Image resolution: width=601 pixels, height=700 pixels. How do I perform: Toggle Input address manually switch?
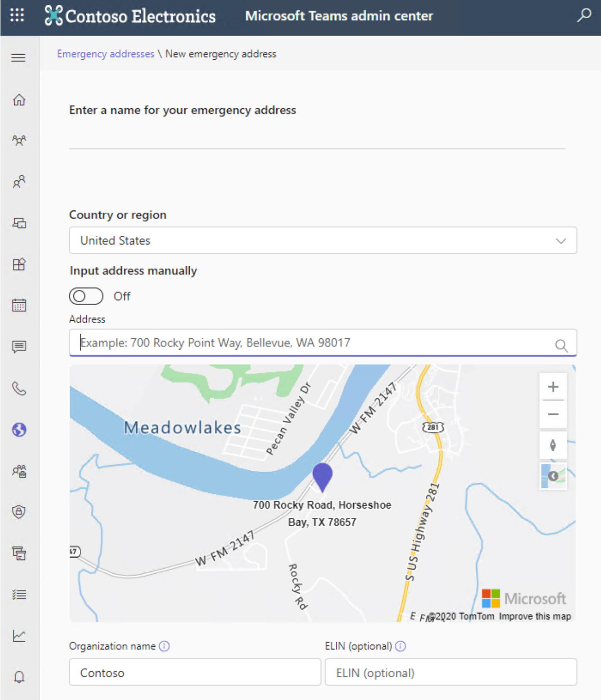tap(86, 296)
